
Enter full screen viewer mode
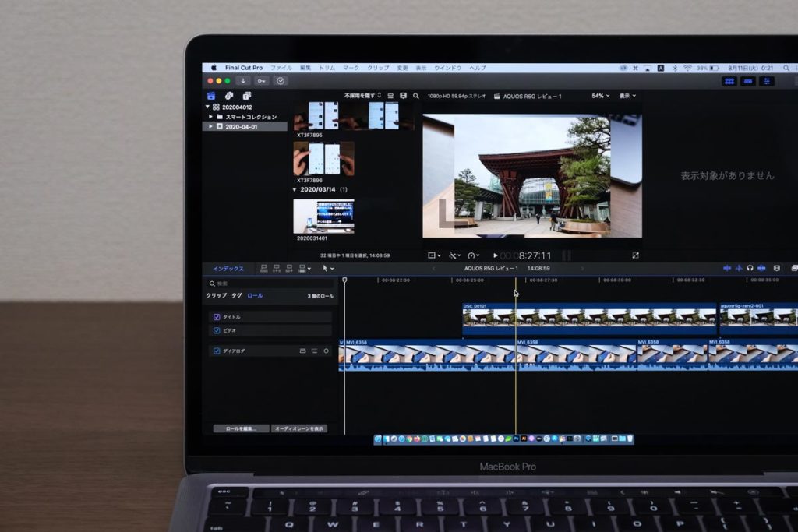pyautogui.click(x=635, y=255)
